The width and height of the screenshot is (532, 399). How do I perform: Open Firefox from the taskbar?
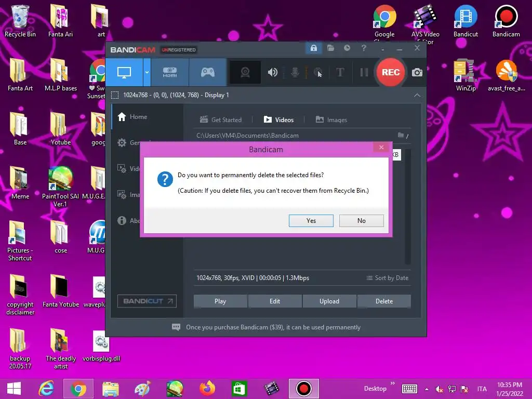pos(207,389)
